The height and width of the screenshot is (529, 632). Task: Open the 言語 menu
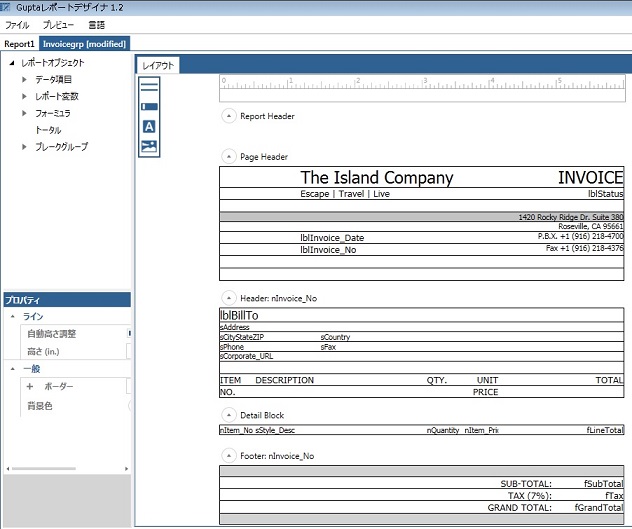click(97, 25)
